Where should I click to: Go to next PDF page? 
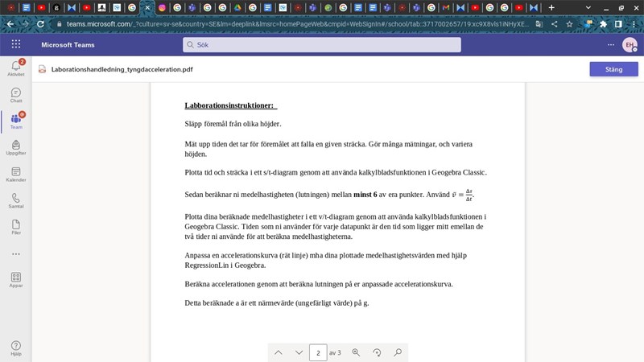click(x=299, y=352)
